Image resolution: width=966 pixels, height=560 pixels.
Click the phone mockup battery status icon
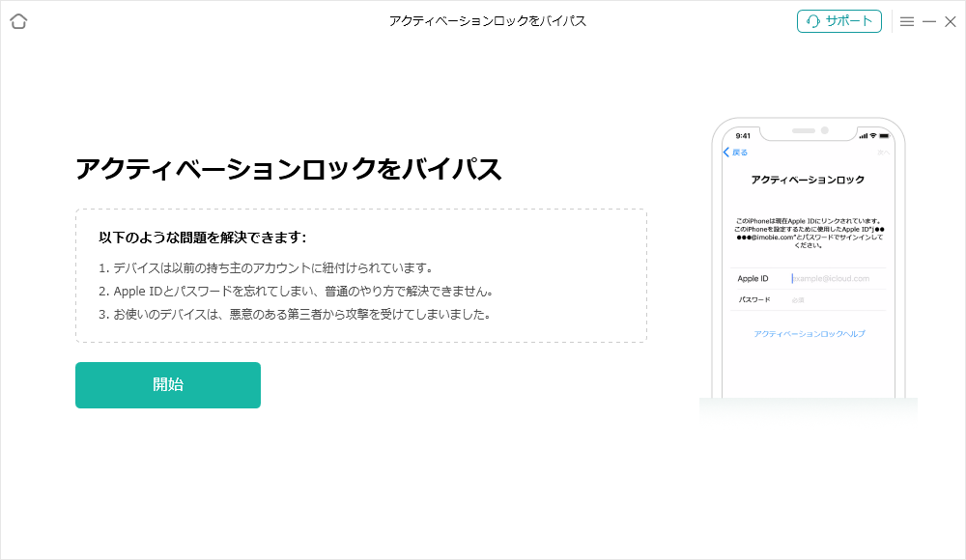point(885,135)
